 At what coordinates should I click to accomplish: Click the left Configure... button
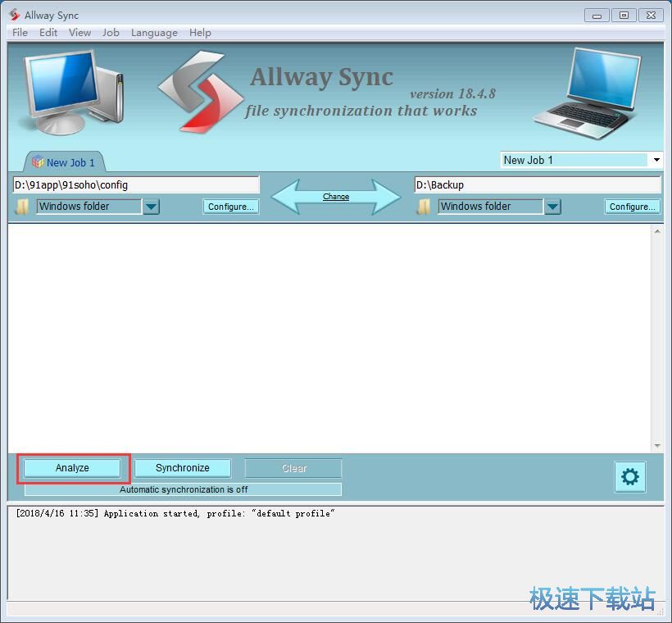pos(231,207)
